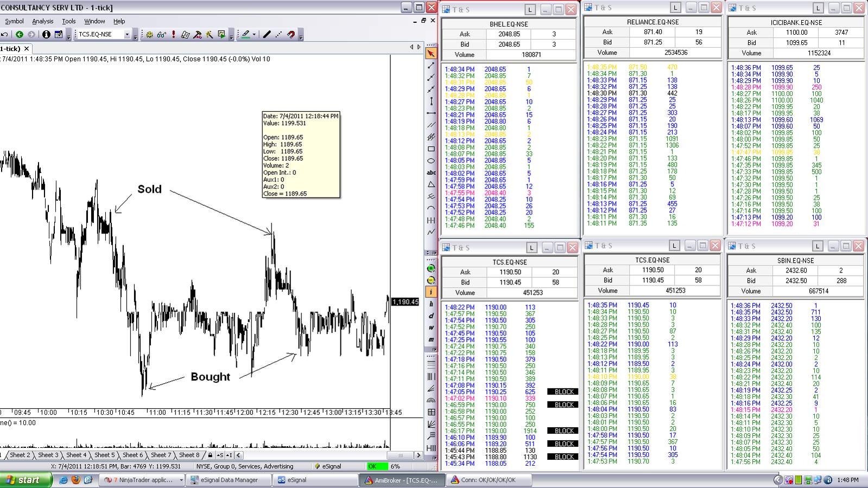Viewport: 868px width, 488px height.
Task: Open Conn: OK/OK/OK/OK taskbar window
Action: click(x=489, y=480)
